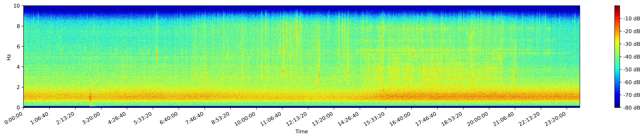Viewport: 644px width, 138px height.
Task: Click the Time x-axis title
Action: 301,132
